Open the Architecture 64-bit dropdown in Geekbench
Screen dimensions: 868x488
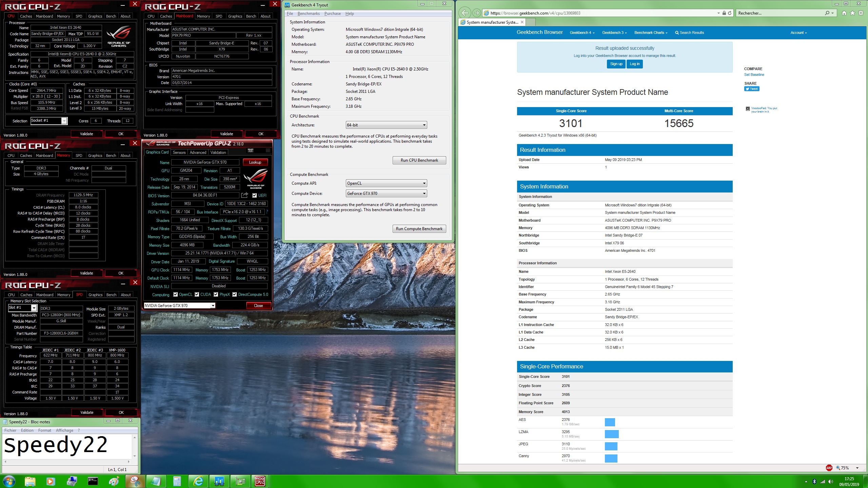tap(386, 125)
